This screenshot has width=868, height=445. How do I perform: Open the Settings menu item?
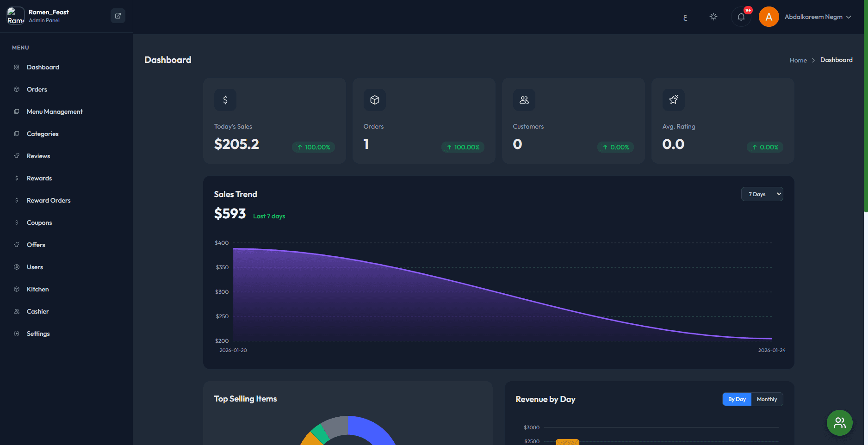(38, 334)
